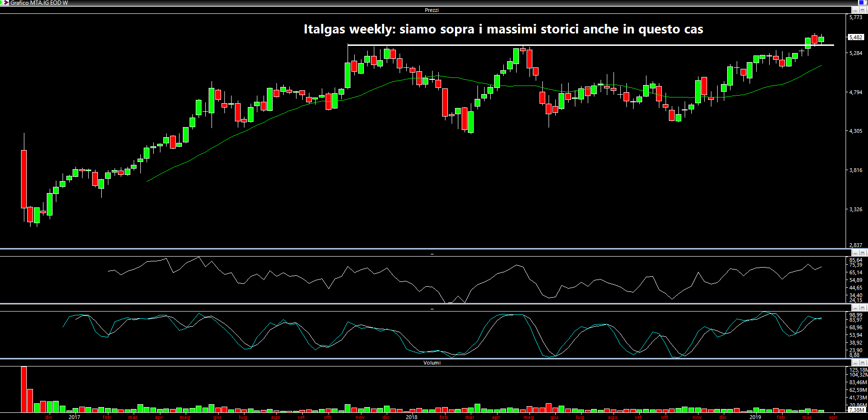868x420 pixels.
Task: Click the purple arrow icon beside Grafico title
Action: tap(6, 3)
